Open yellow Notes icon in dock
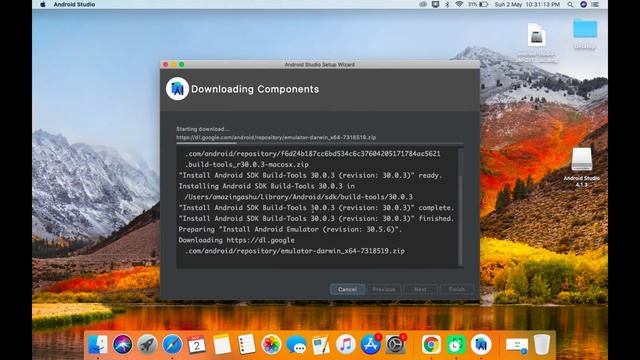Screen dimensions: 640x360 coord(222,345)
